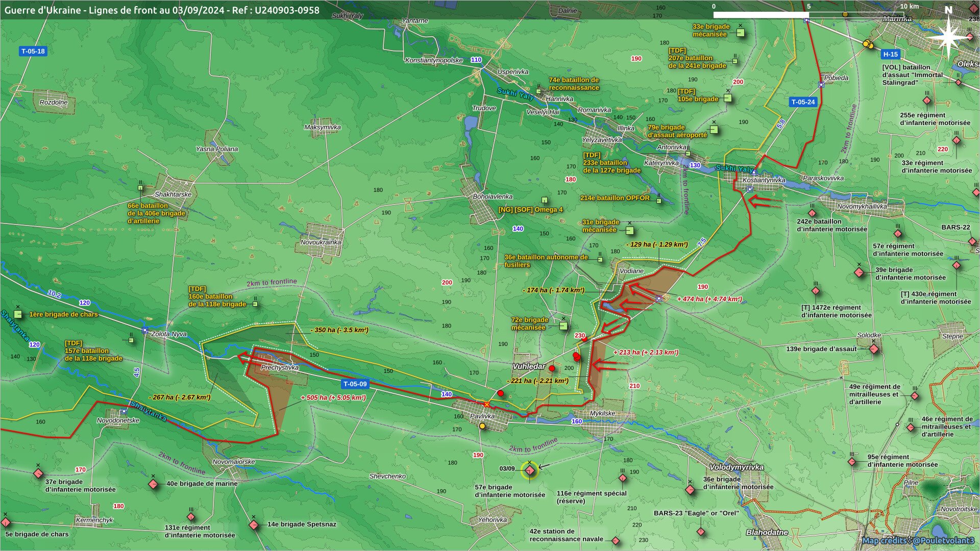
Task: Click the 57e brigade marker circled in yellow
Action: click(x=529, y=470)
